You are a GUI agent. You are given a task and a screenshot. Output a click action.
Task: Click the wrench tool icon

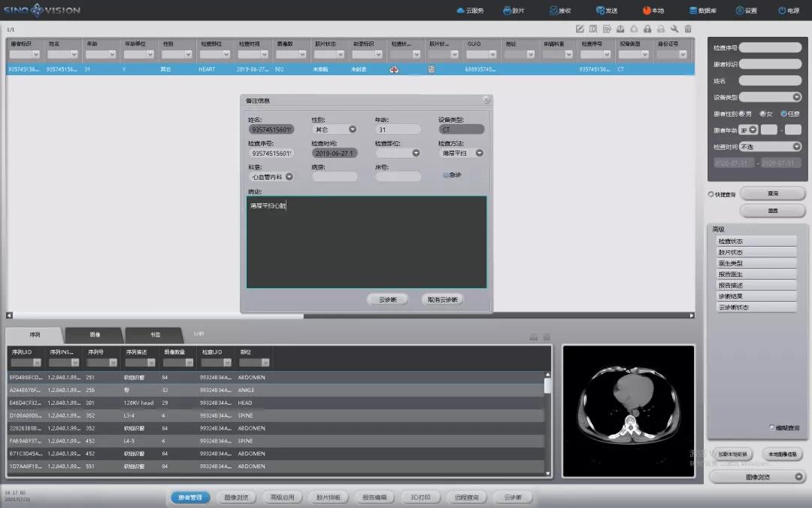[674, 29]
